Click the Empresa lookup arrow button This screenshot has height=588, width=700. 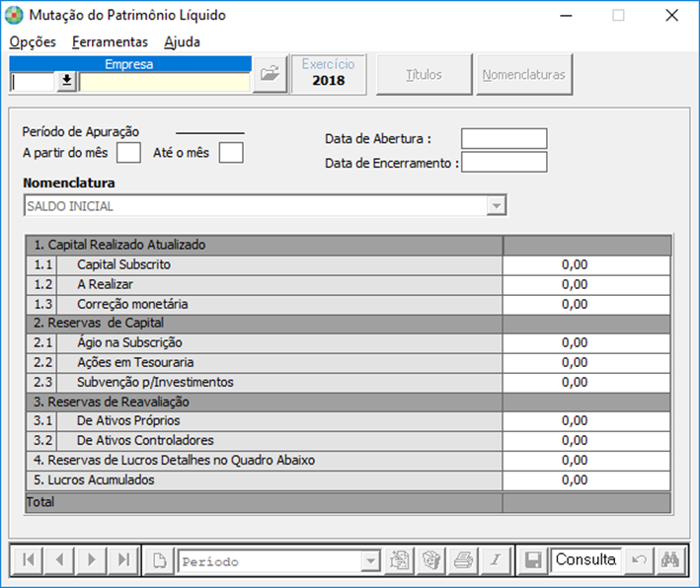click(66, 81)
